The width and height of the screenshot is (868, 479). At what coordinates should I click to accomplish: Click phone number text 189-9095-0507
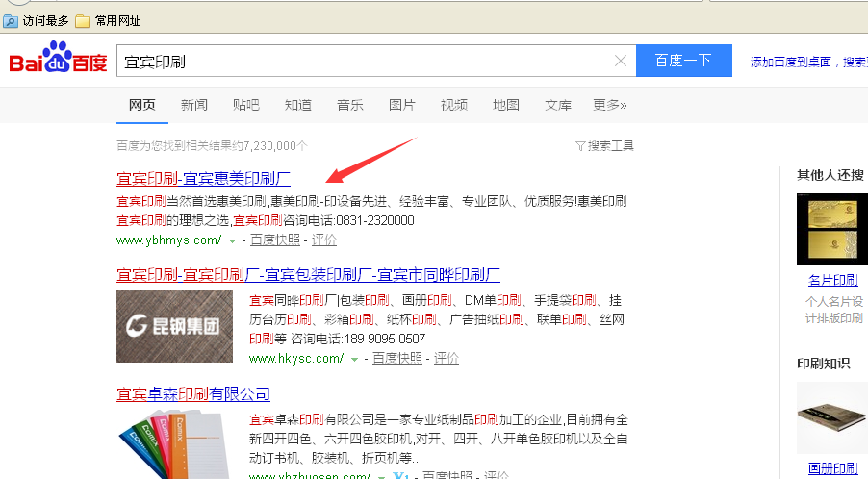pos(385,339)
